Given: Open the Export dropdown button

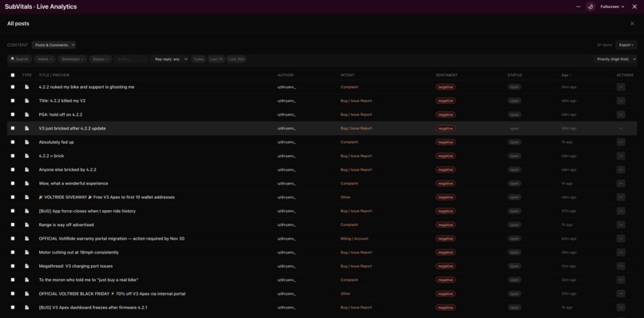Looking at the screenshot, I should 626,46.
